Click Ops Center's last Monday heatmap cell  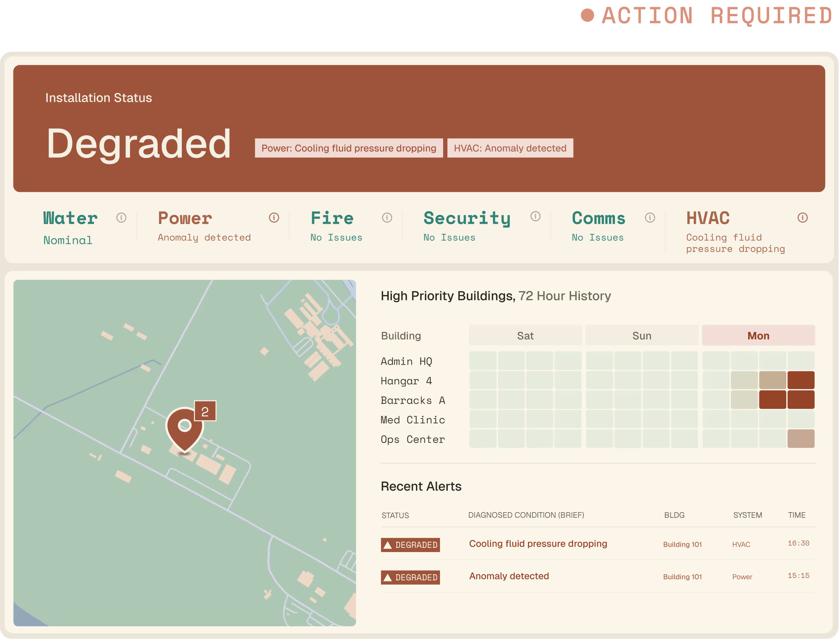coord(801,439)
